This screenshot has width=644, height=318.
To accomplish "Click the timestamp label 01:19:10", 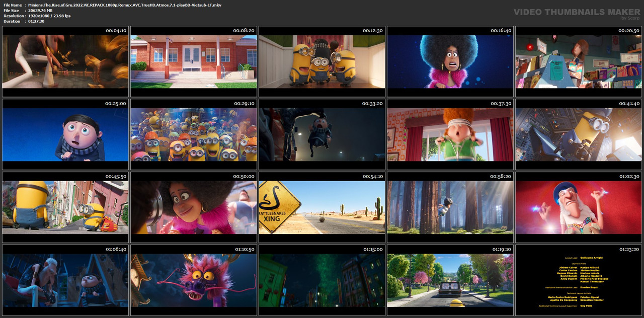I will click(x=501, y=250).
